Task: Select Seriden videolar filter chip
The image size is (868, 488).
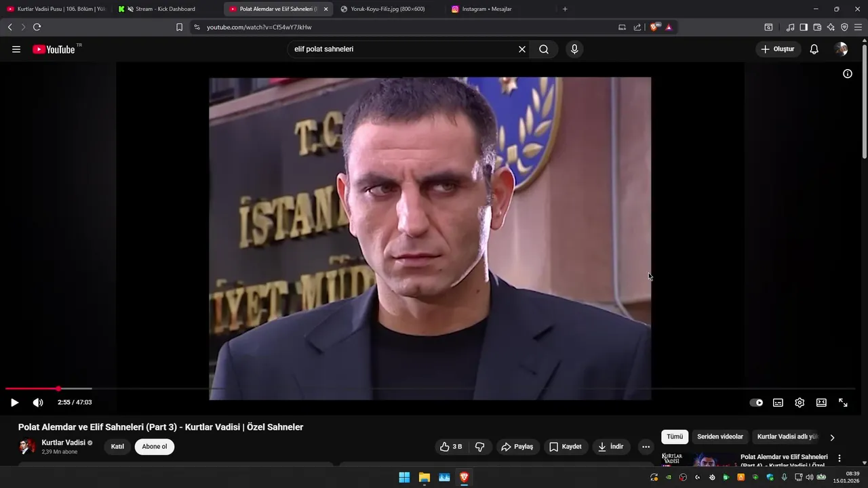Action: [720, 437]
